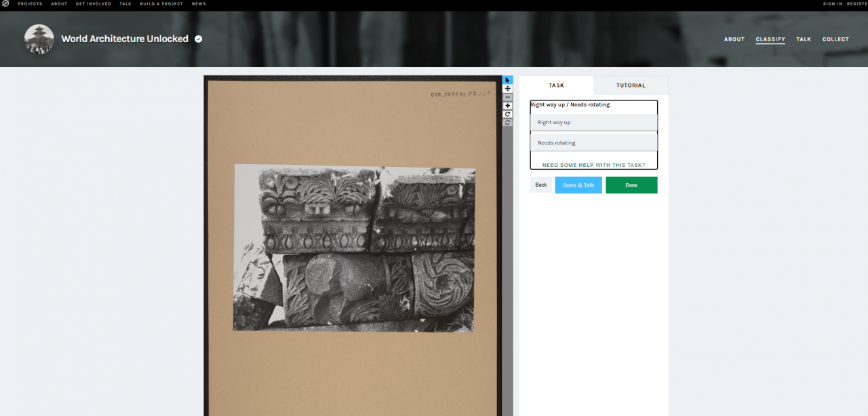The width and height of the screenshot is (868, 416).
Task: Select the pointer annotate tool
Action: click(508, 80)
